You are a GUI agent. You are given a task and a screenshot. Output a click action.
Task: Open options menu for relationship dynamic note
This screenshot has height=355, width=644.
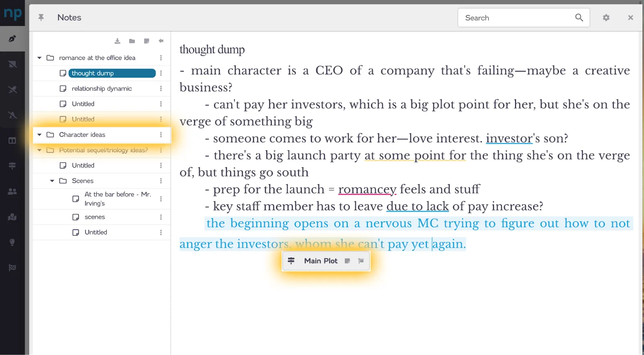point(161,88)
